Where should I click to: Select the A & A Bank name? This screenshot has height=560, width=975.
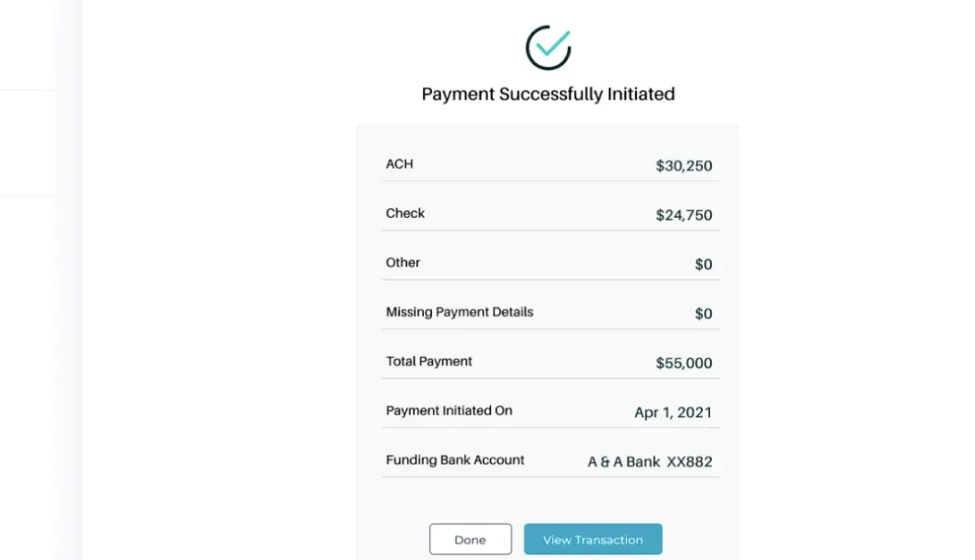tap(623, 462)
